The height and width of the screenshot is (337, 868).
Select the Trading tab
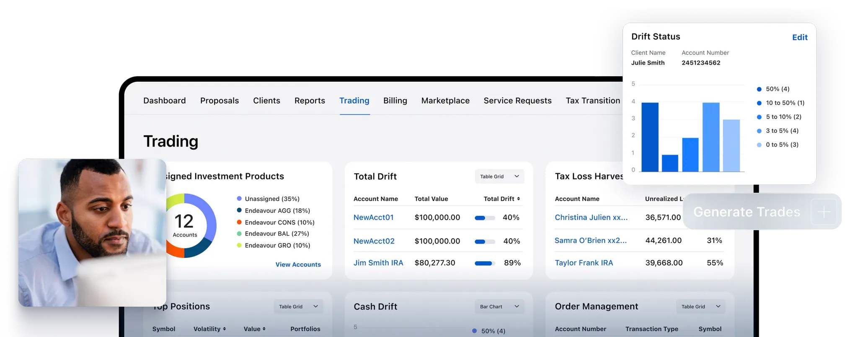354,101
